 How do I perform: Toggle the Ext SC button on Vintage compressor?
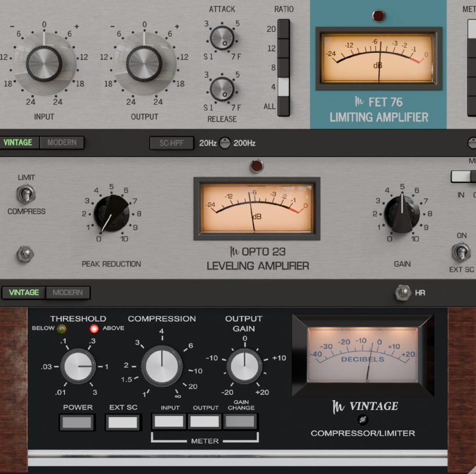[123, 422]
